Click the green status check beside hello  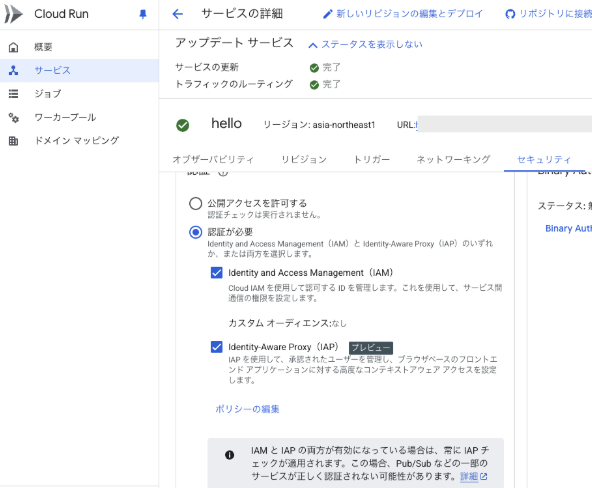pos(183,125)
